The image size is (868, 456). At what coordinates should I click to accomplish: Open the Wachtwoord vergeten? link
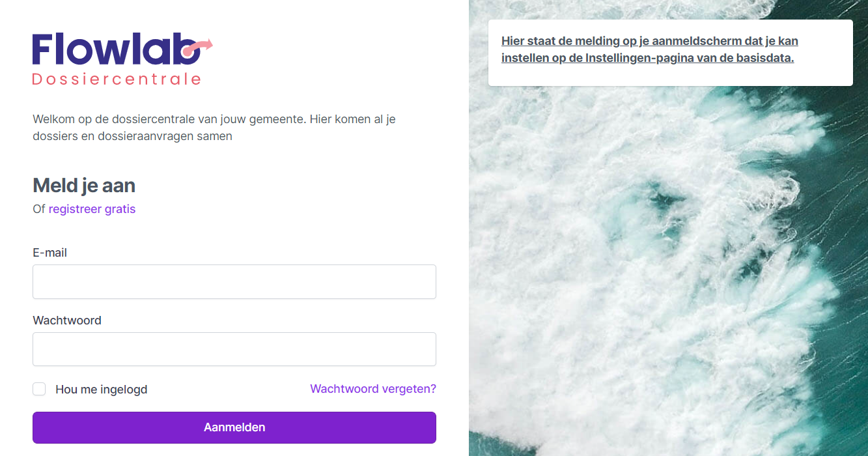[x=373, y=389]
